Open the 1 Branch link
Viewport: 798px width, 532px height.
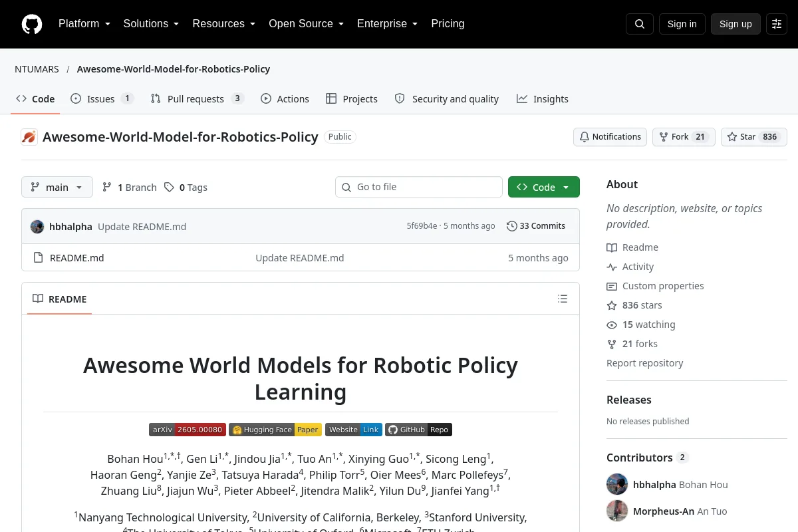point(129,188)
